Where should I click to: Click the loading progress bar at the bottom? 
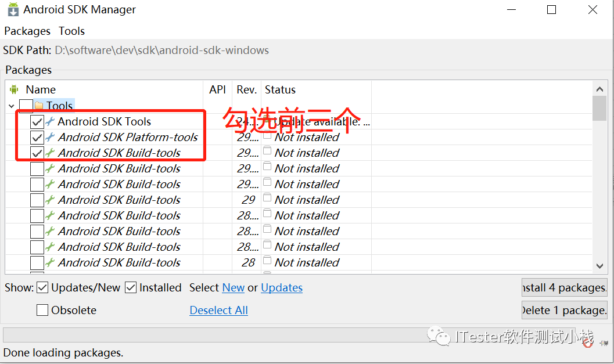(x=289, y=336)
